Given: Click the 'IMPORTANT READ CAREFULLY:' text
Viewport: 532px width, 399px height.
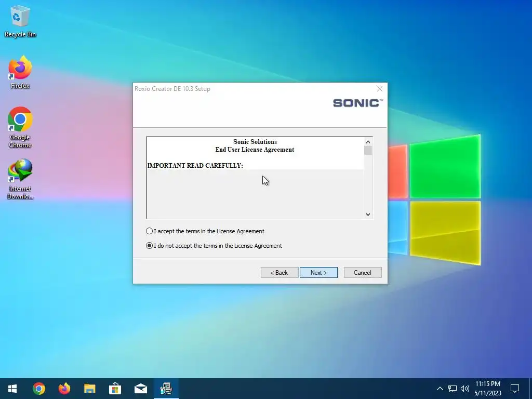Looking at the screenshot, I should tap(195, 166).
